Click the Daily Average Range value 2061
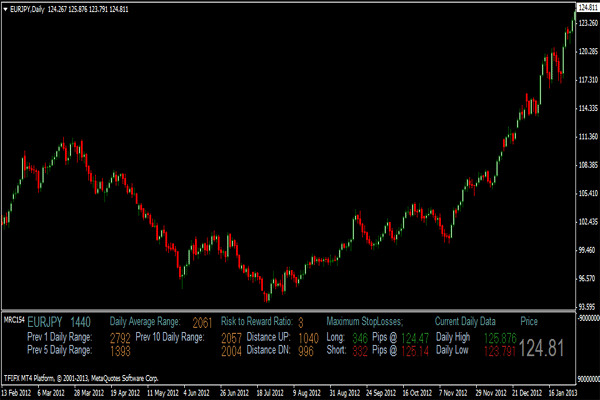This screenshot has height=400, width=600. pos(202,322)
